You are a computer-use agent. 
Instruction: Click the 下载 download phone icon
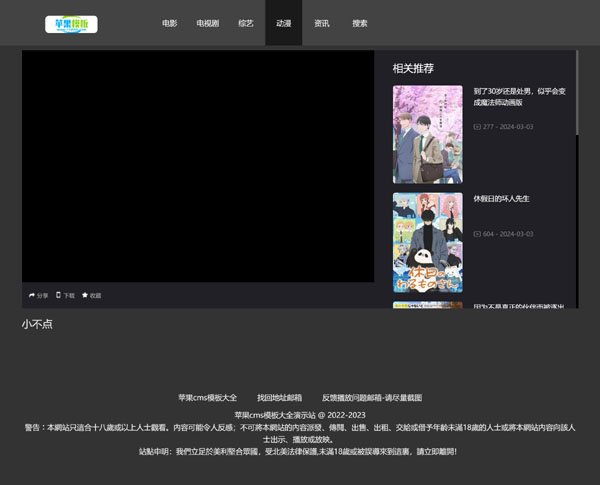click(59, 296)
